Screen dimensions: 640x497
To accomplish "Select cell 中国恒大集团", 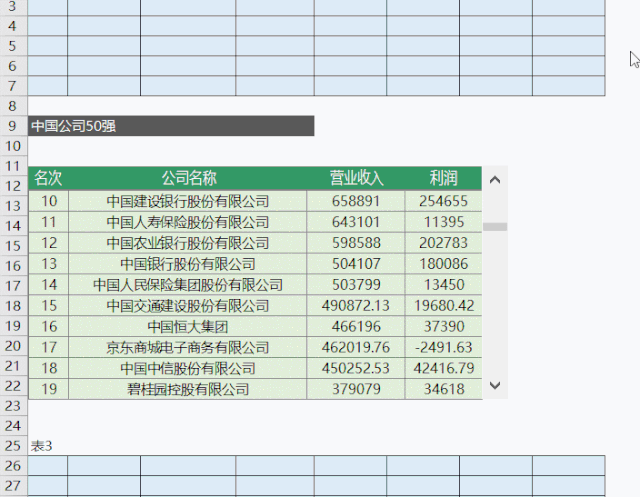I will tap(188, 326).
